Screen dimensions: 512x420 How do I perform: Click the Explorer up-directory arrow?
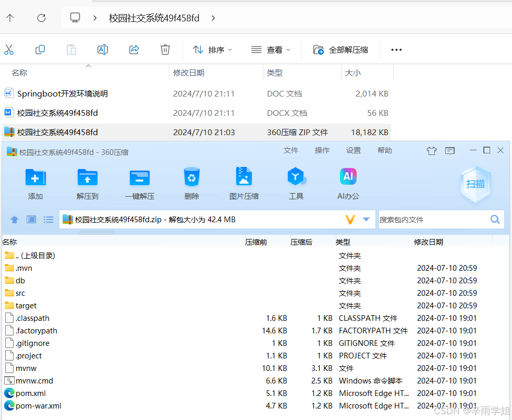click(x=10, y=18)
